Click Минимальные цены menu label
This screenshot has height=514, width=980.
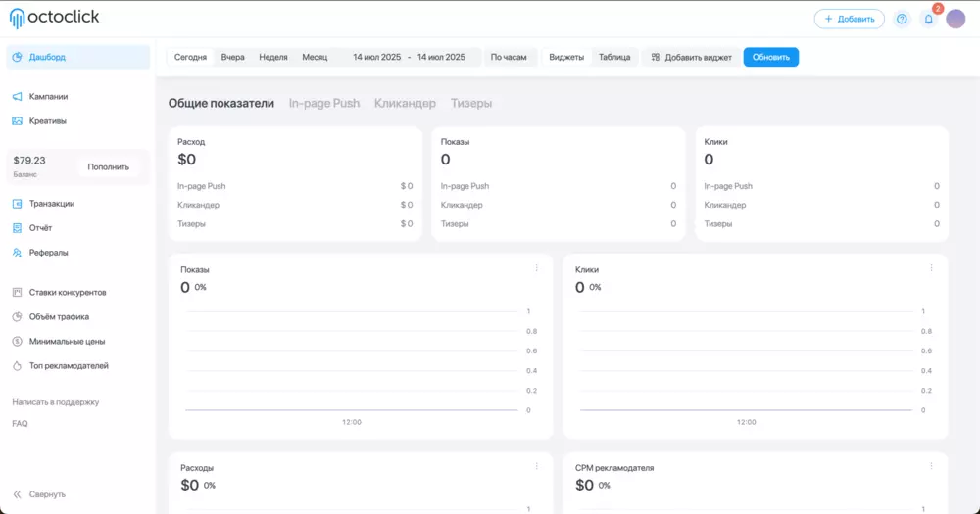[67, 342]
